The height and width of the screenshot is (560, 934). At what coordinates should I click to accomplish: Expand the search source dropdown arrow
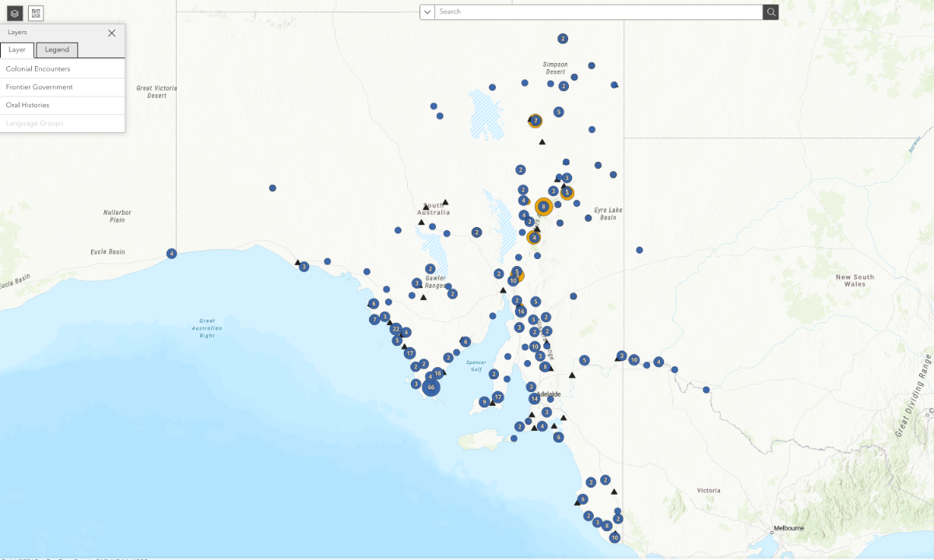pyautogui.click(x=427, y=12)
